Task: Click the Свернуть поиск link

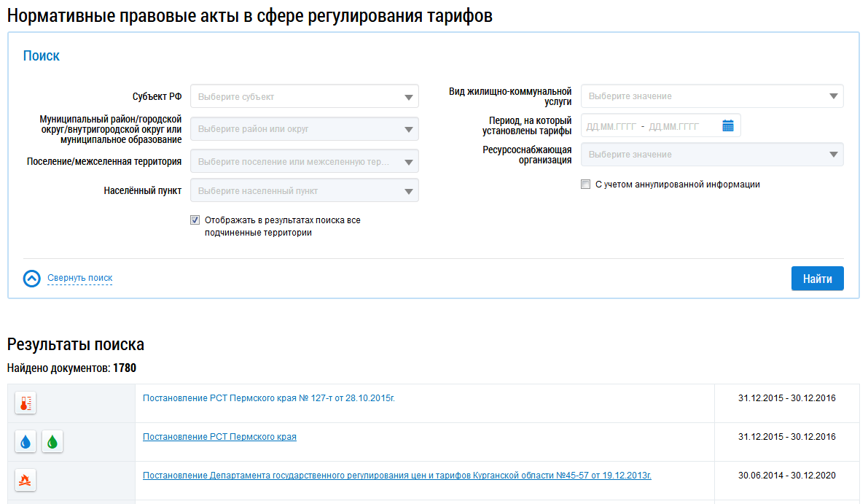Action: [79, 278]
